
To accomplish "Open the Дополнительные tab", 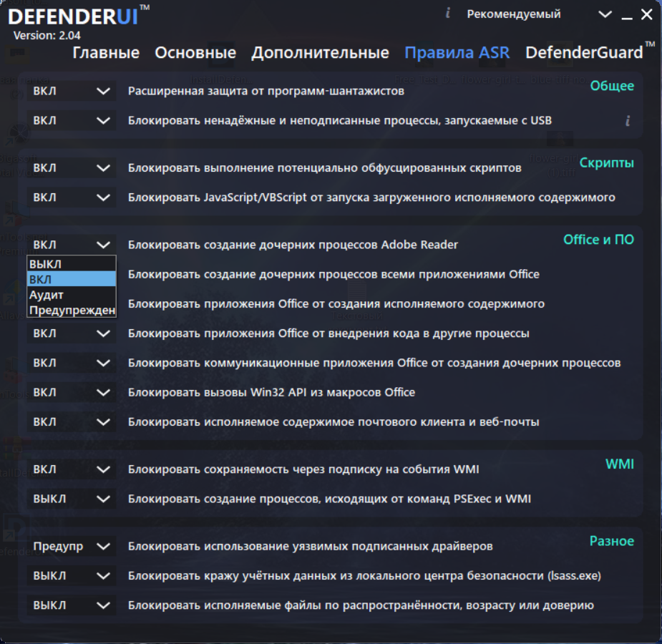I will point(320,53).
